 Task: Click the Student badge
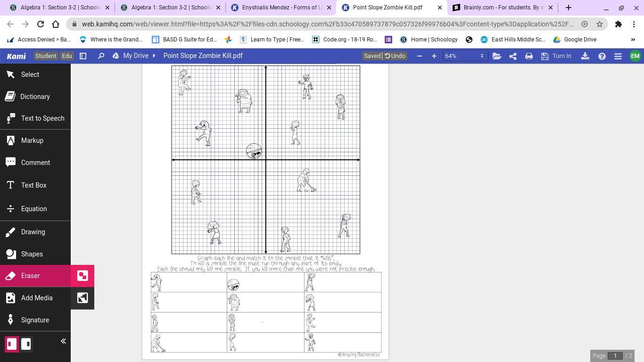[x=46, y=56]
